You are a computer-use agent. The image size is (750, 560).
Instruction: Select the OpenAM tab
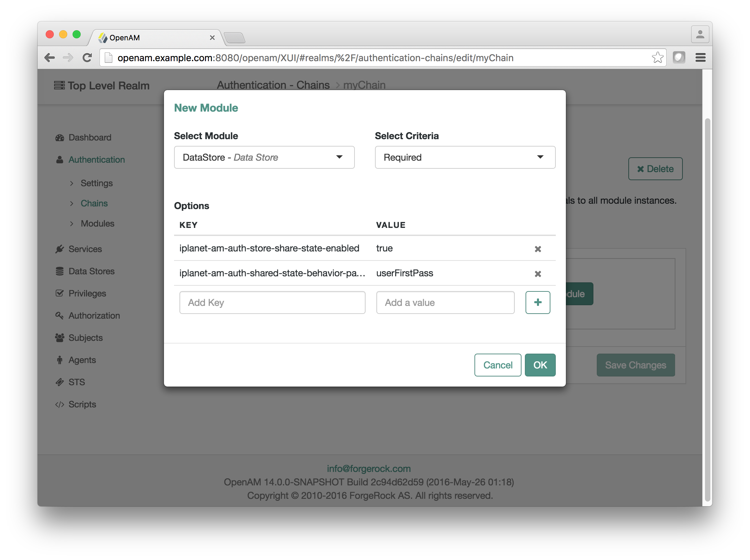pyautogui.click(x=156, y=38)
